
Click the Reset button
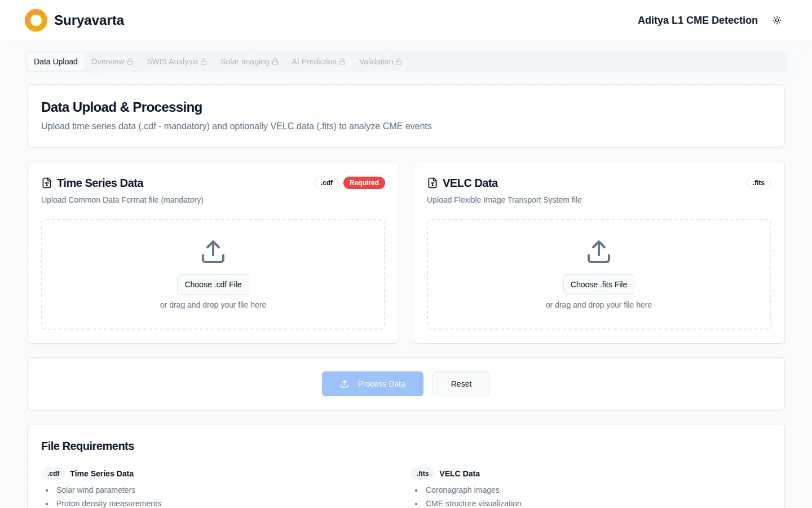(x=461, y=384)
